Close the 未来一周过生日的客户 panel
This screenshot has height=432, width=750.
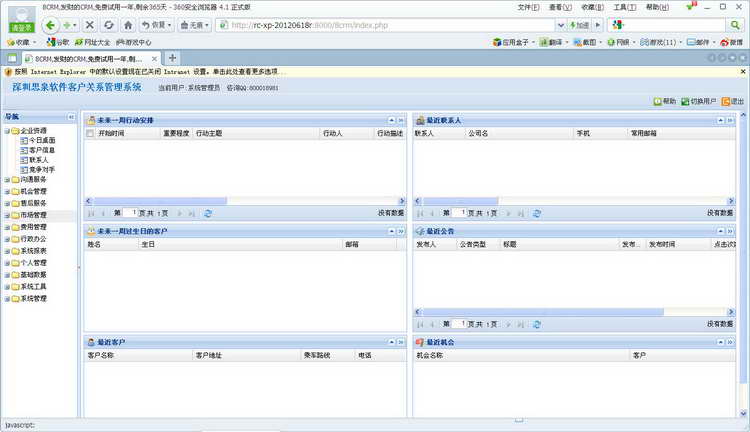pos(401,231)
